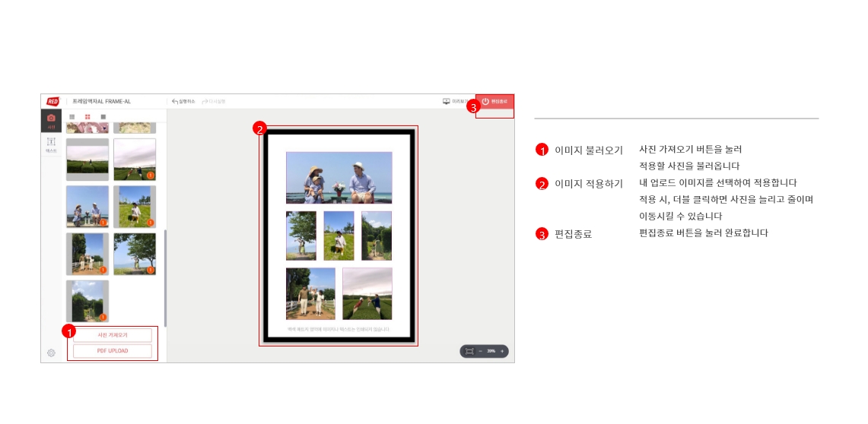
Task: Click frame caption text about white padding
Action: (339, 330)
